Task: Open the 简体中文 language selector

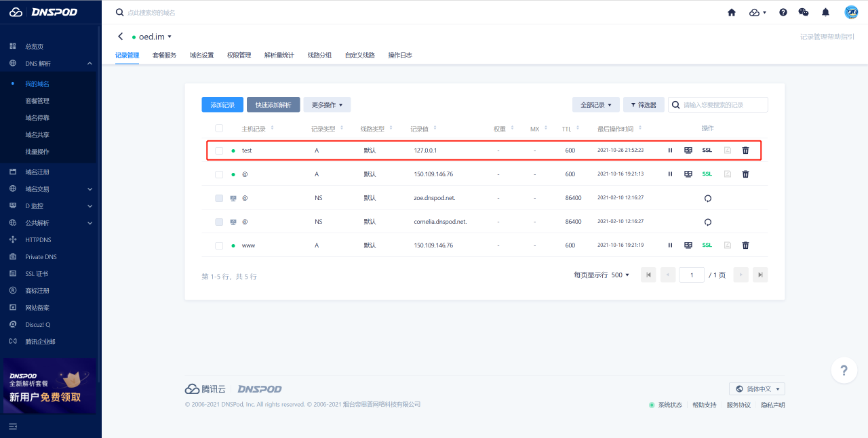Action: coord(757,389)
